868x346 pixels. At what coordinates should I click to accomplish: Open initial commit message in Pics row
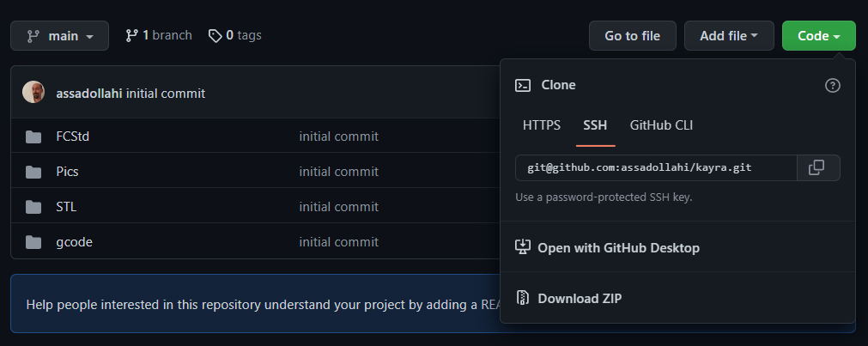[339, 172]
